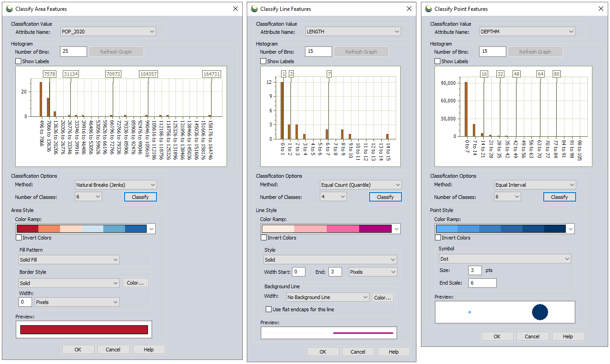The height and width of the screenshot is (364, 610).
Task: Open the Dot symbol dropdown
Action: pyautogui.click(x=505, y=259)
